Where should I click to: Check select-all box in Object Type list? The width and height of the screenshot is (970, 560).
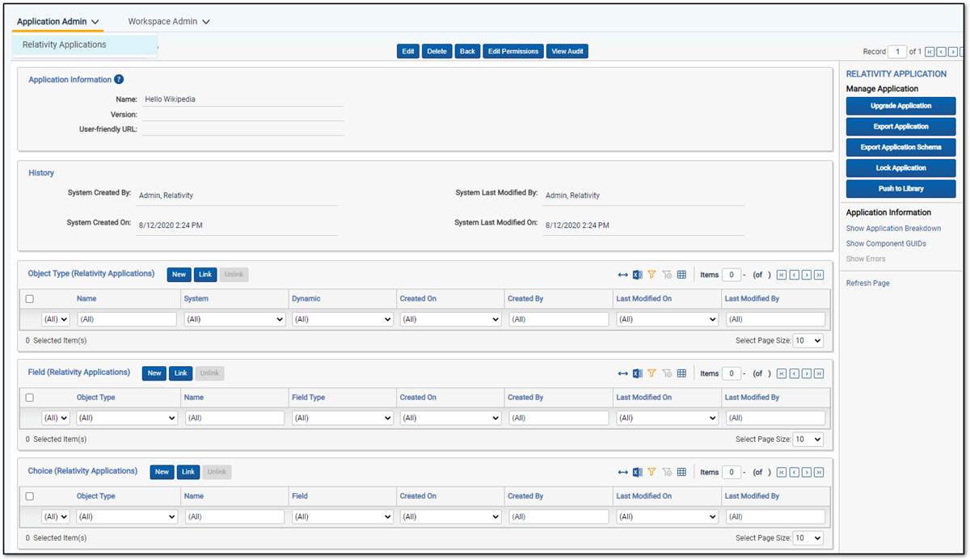tap(30, 299)
